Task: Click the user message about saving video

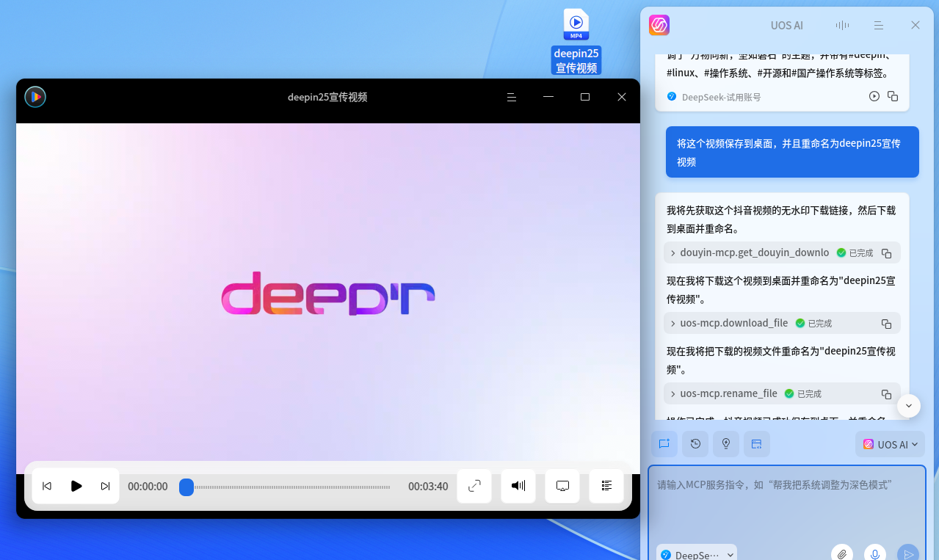Action: coord(792,152)
